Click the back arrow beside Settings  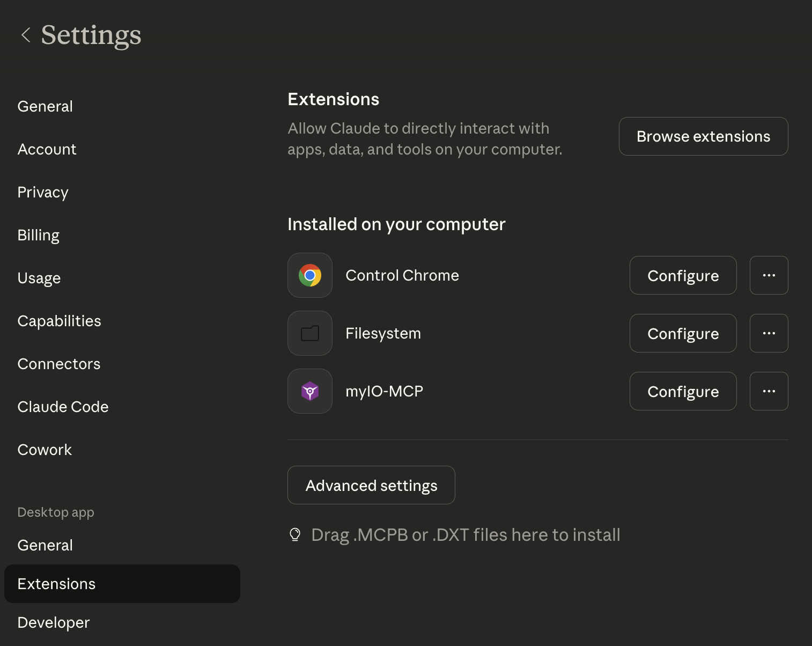click(x=25, y=35)
